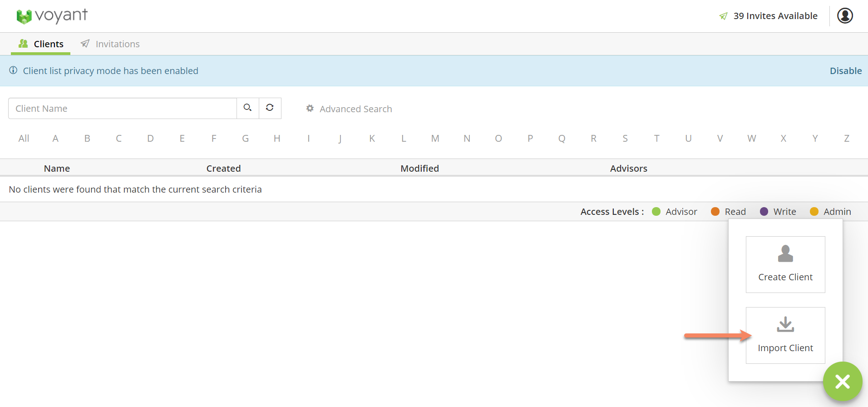This screenshot has height=407, width=868.
Task: Filter clients by letter B
Action: click(87, 139)
